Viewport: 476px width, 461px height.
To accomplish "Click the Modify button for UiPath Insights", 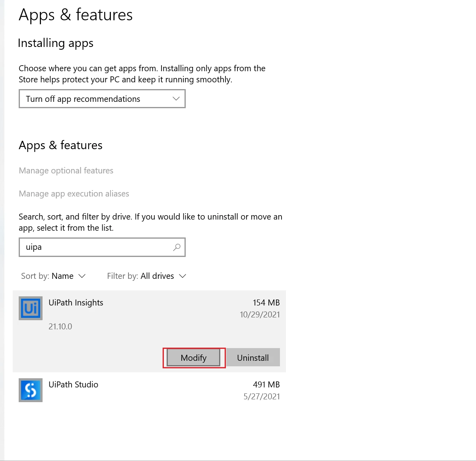I will click(x=194, y=358).
